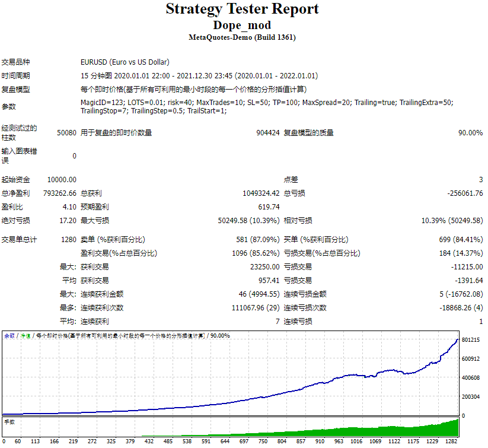
Task: Click the total loss value -256061.76
Action: pos(466,193)
